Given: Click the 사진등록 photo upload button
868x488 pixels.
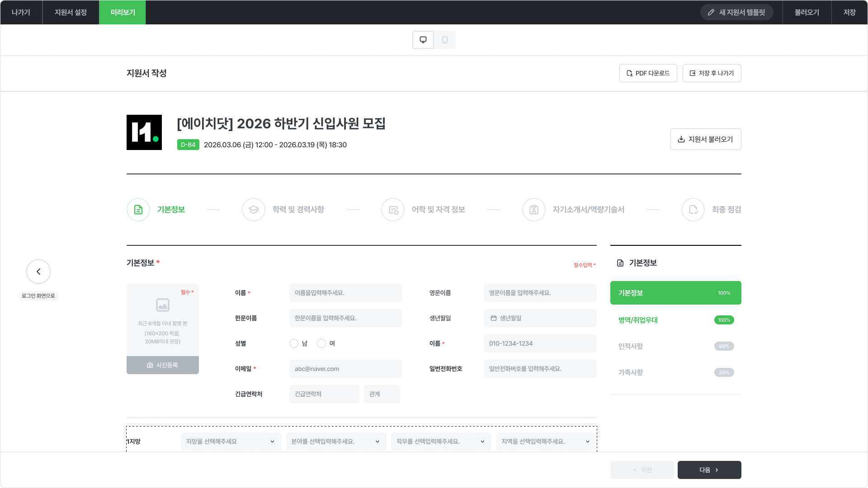Looking at the screenshot, I should coord(163,365).
